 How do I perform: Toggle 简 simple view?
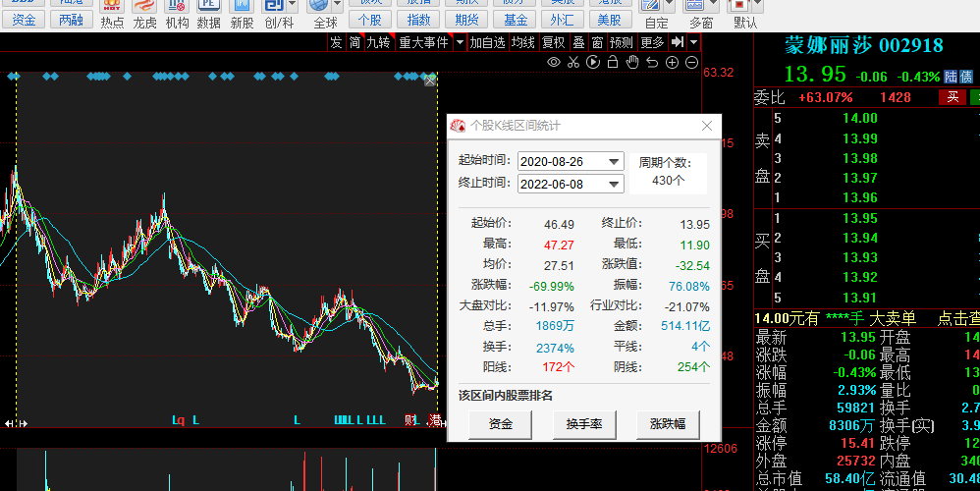[355, 42]
